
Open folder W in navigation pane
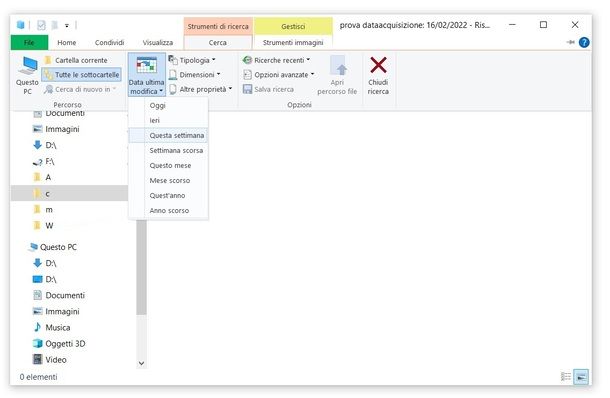pos(44,226)
